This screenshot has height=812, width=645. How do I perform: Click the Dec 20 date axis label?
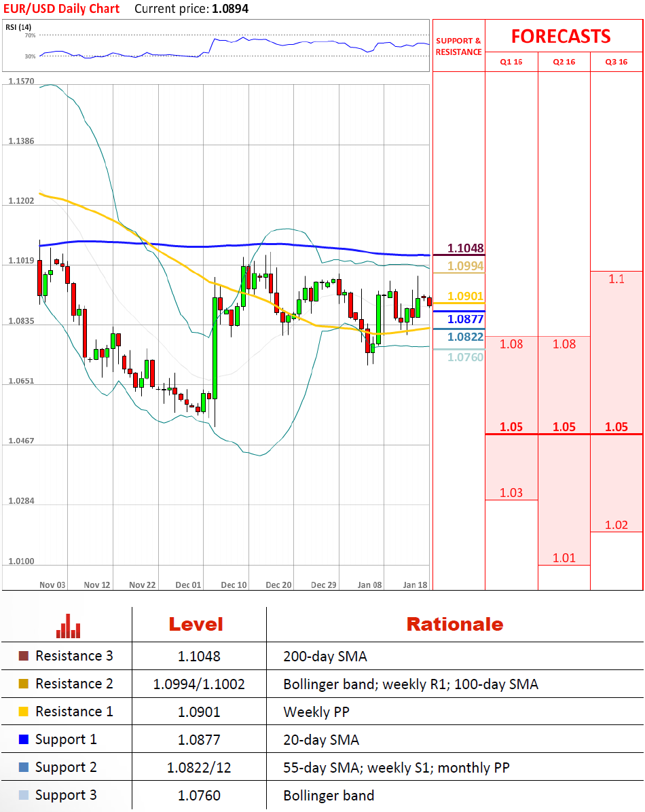point(278,585)
